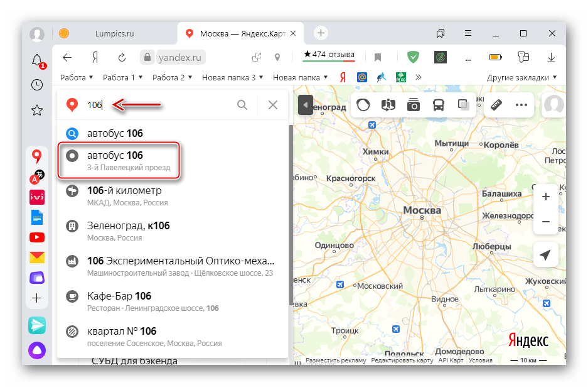Image resolution: width=588 pixels, height=390 pixels.
Task: Click the magnifier search icon in search box
Action: click(x=242, y=105)
